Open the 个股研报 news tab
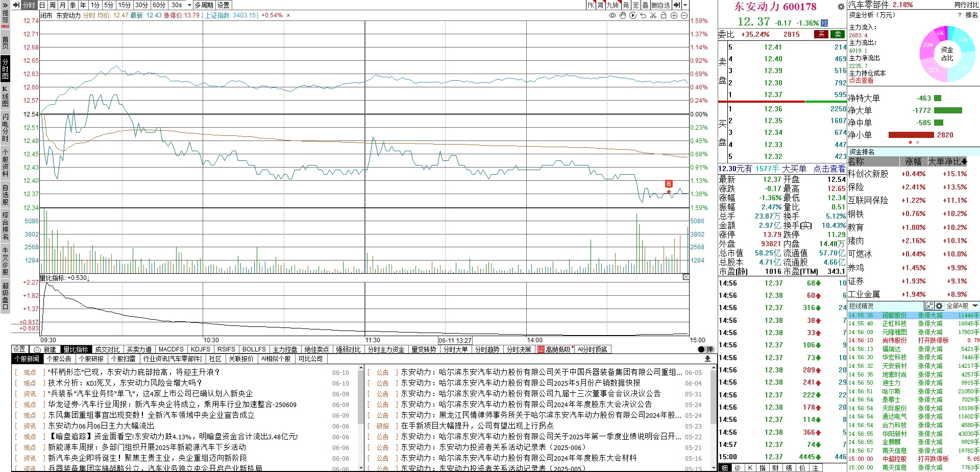 point(91,359)
